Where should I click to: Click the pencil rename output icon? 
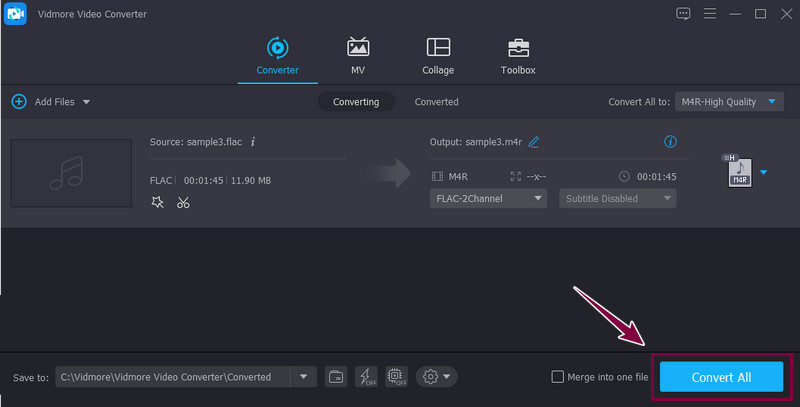tap(534, 142)
